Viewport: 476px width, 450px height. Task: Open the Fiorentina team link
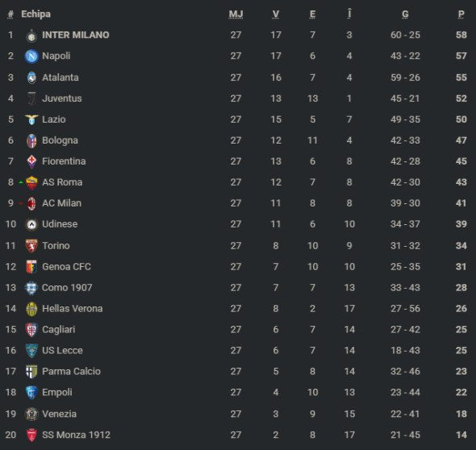pos(64,161)
